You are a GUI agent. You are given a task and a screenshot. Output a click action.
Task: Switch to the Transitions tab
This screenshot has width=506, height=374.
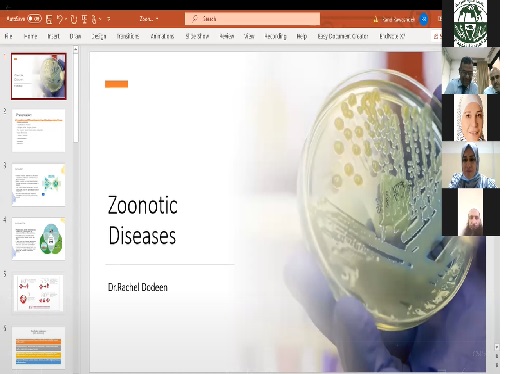pyautogui.click(x=128, y=36)
